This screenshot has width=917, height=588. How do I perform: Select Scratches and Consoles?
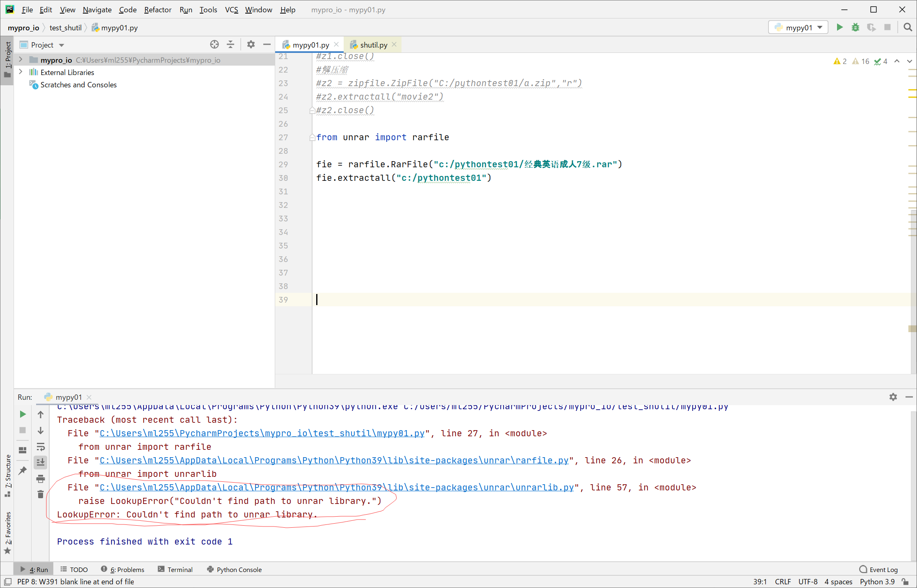[x=78, y=84]
